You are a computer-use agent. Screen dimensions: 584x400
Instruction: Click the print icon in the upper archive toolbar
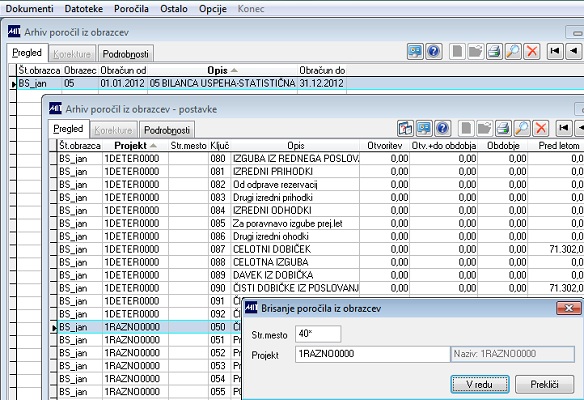tap(494, 51)
